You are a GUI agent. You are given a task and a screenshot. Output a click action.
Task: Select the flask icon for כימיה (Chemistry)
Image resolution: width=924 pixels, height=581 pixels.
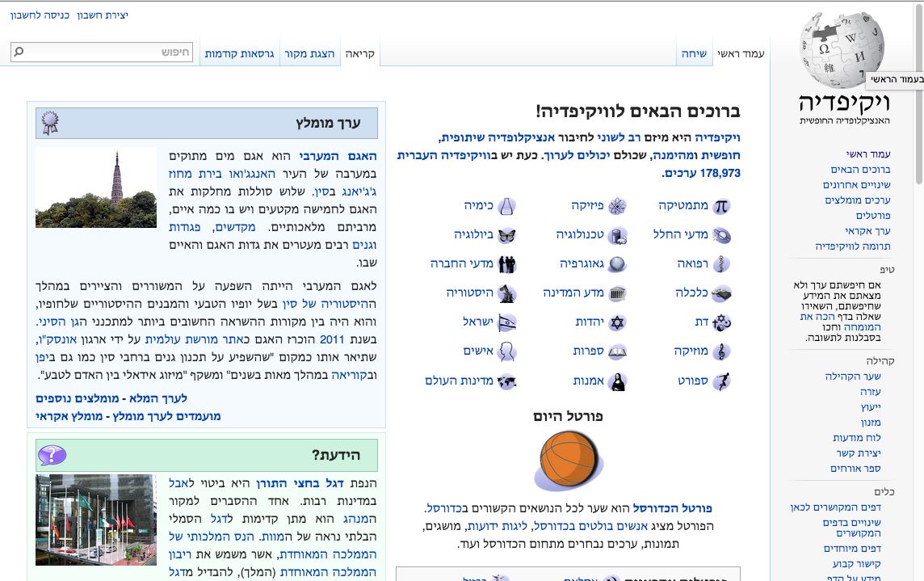click(x=506, y=206)
